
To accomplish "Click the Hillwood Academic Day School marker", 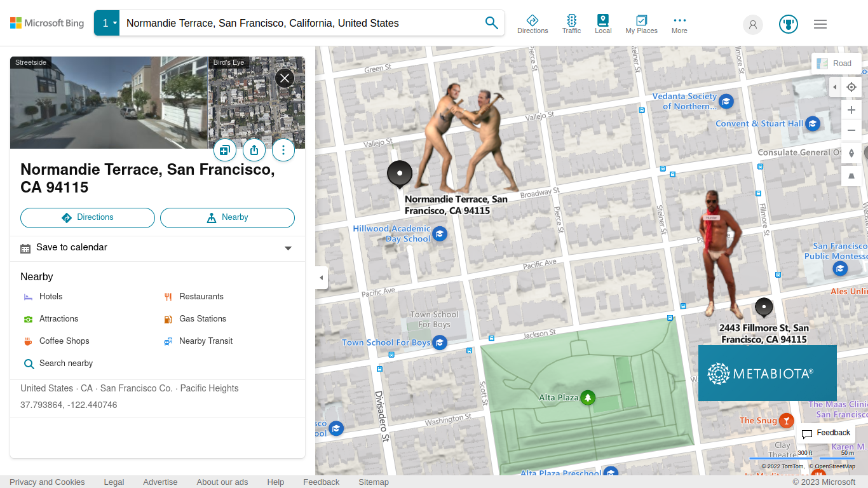I will coord(440,234).
